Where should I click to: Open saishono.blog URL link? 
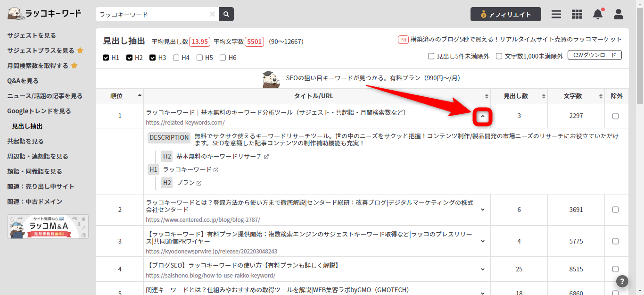point(211,276)
